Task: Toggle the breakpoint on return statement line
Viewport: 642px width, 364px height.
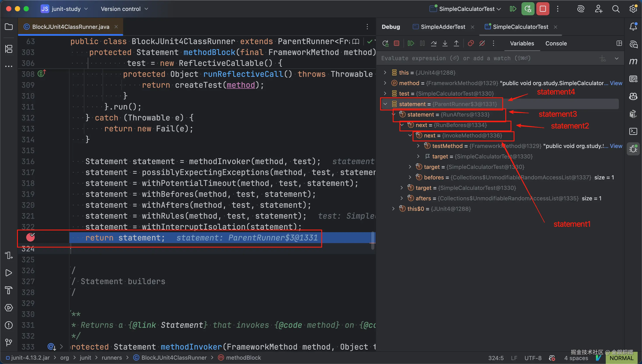Action: point(31,237)
